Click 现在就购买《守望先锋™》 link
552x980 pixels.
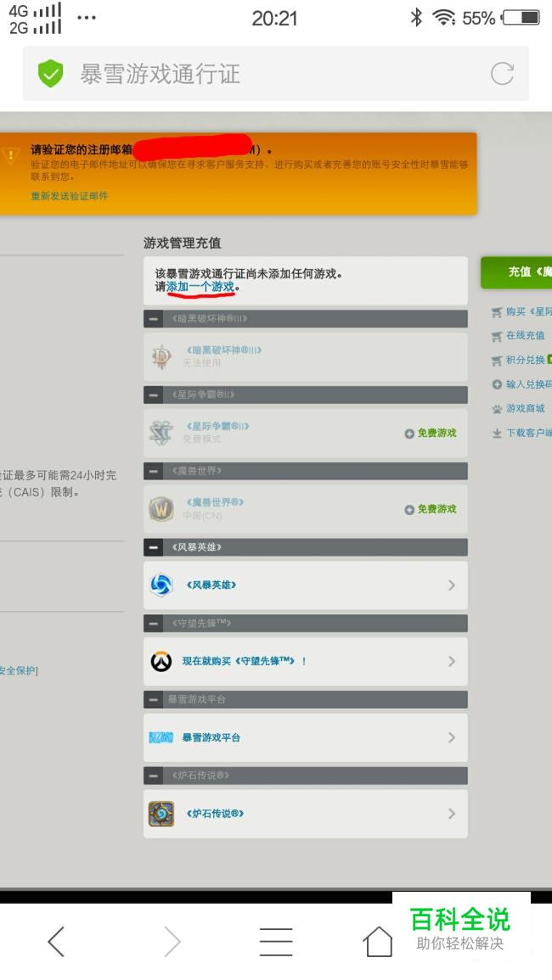(x=244, y=661)
